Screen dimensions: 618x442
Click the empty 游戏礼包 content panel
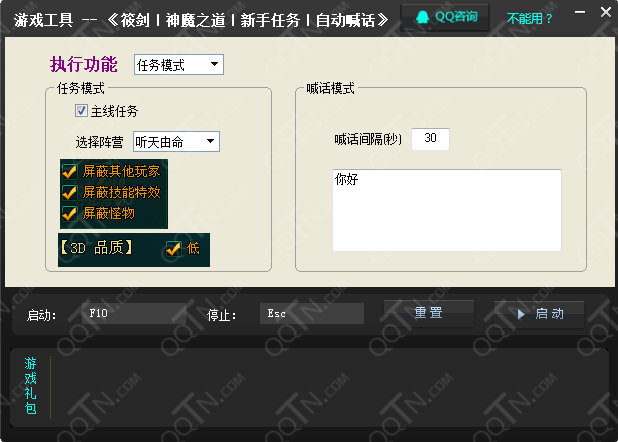330,387
